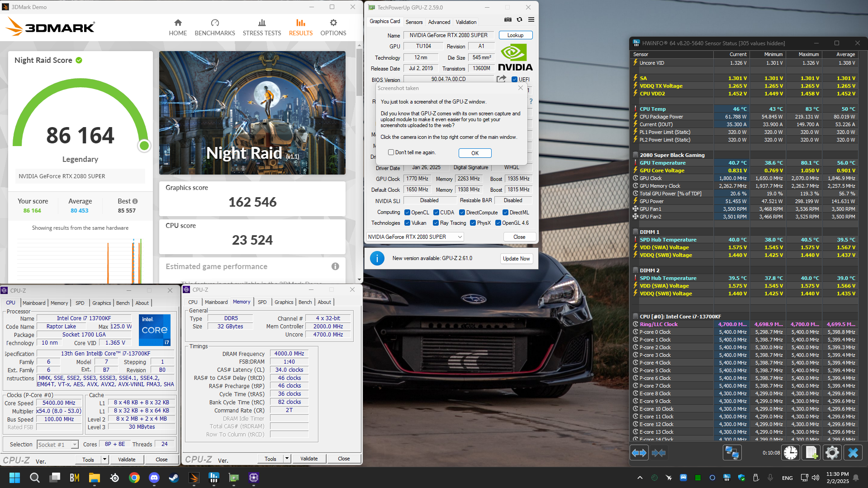Click the 3DMark results vertical scrollbar
This screenshot has width=868, height=488.
pos(360,72)
